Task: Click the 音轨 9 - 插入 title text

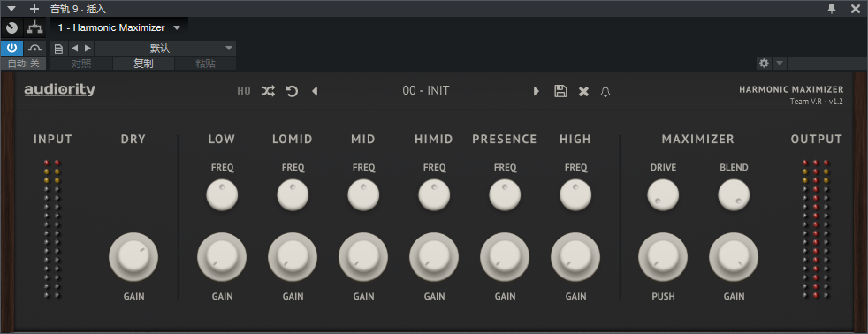Action: [78, 9]
